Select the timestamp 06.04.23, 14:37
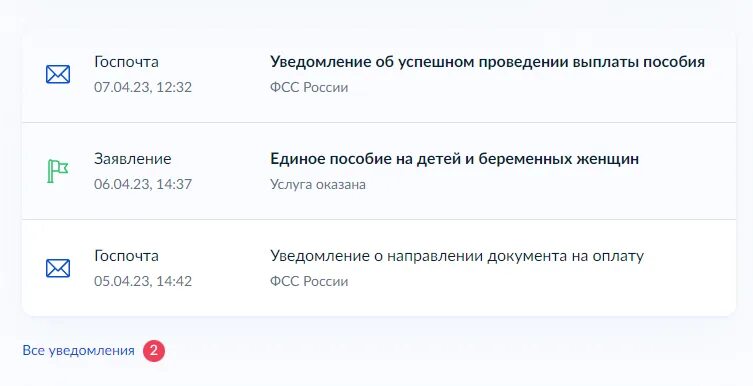This screenshot has width=753, height=386. (x=143, y=184)
